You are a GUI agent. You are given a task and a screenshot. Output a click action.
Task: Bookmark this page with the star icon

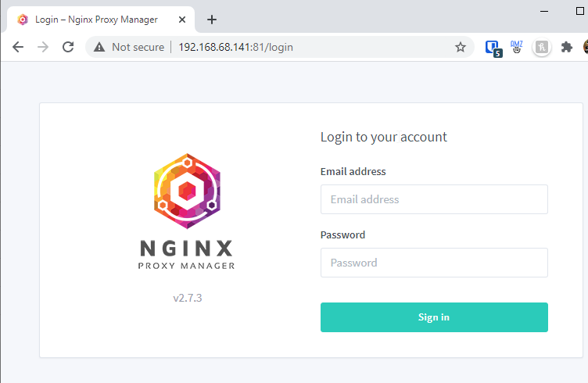pos(460,47)
